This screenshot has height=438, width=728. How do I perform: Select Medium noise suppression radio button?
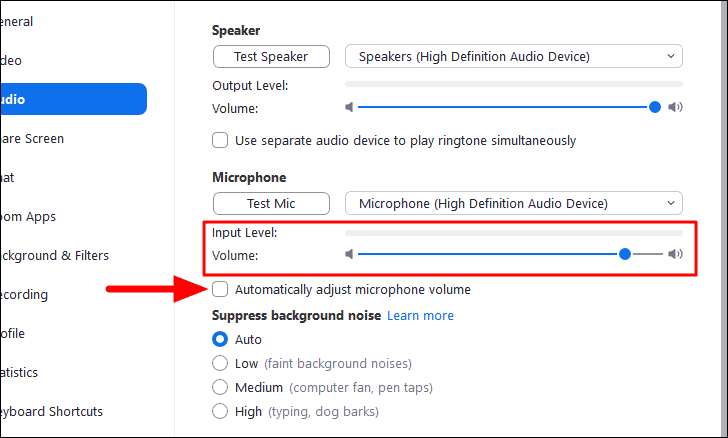tap(220, 387)
